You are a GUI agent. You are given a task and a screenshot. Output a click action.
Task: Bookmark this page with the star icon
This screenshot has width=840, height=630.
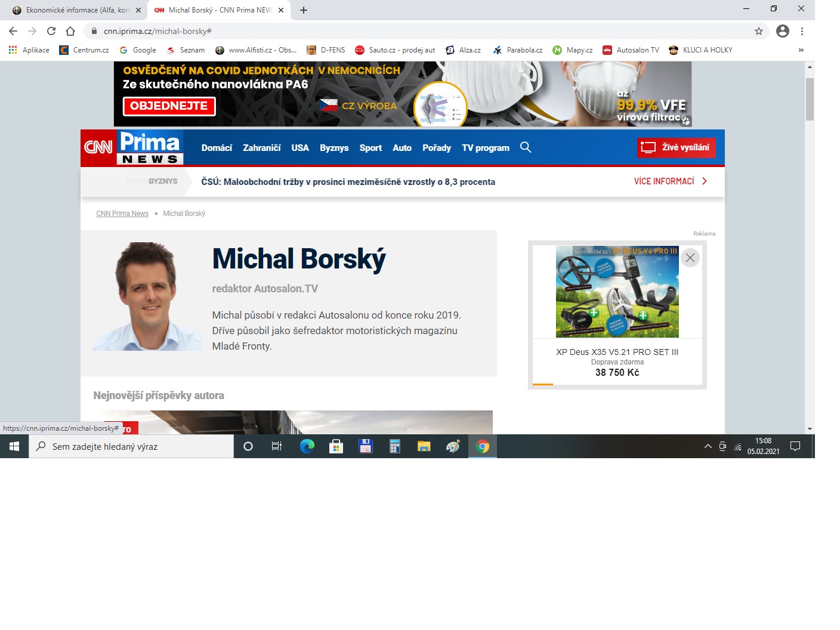(758, 31)
